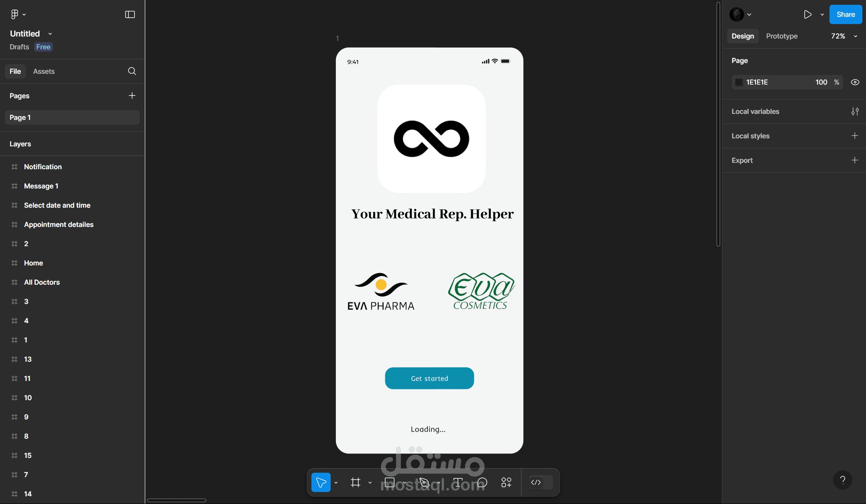Click the local variables sort icon
The height and width of the screenshot is (504, 866).
pos(855,111)
